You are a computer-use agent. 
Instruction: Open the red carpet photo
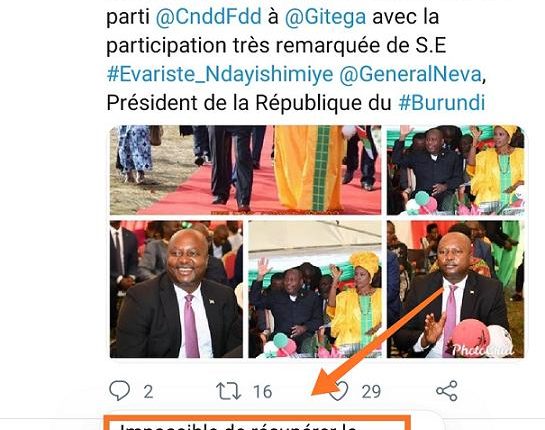(x=245, y=170)
